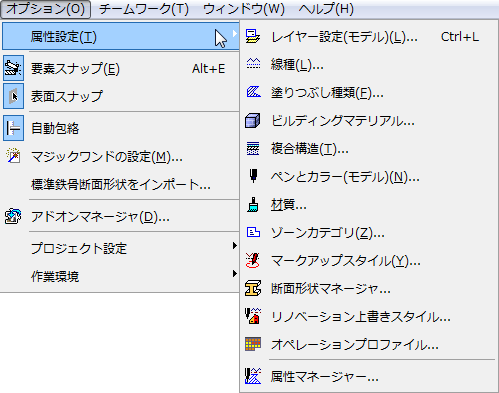Image resolution: width=499 pixels, height=393 pixels.
Task: Choose 表面スナップ menu text
Action: point(67,97)
